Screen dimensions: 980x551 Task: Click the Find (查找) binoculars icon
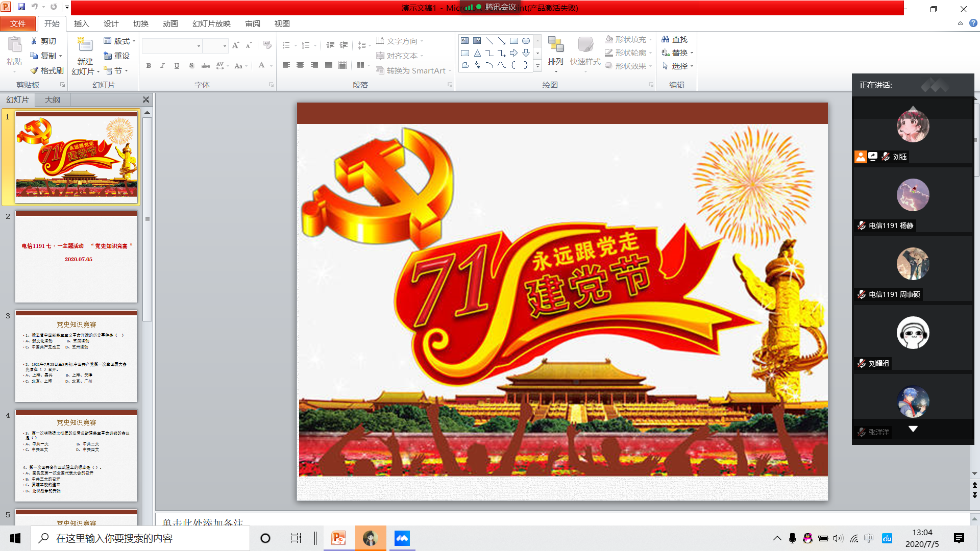[x=665, y=39]
